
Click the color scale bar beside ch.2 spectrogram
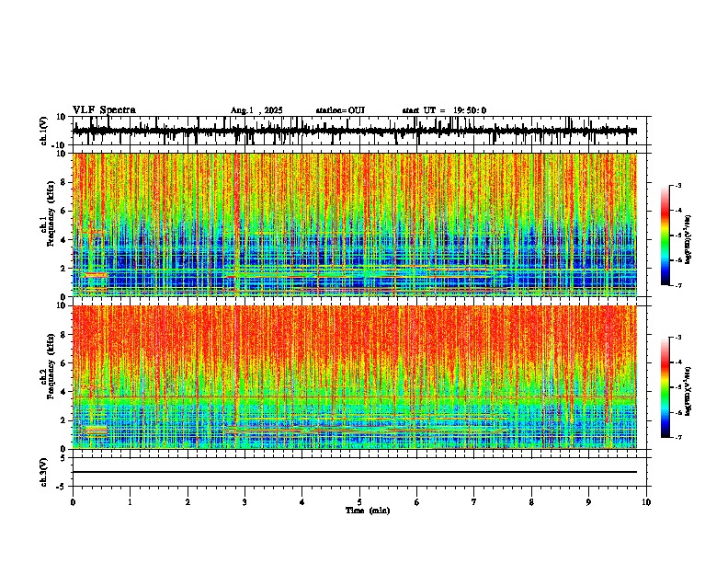(x=665, y=387)
